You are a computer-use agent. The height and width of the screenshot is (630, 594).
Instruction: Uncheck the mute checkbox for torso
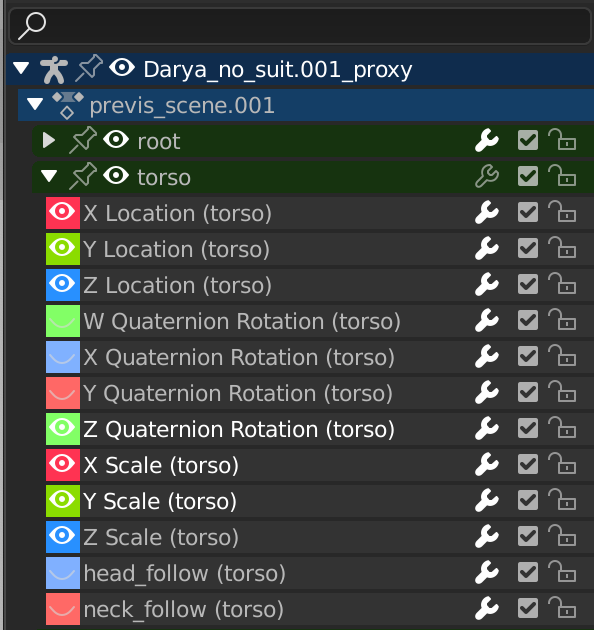[528, 176]
